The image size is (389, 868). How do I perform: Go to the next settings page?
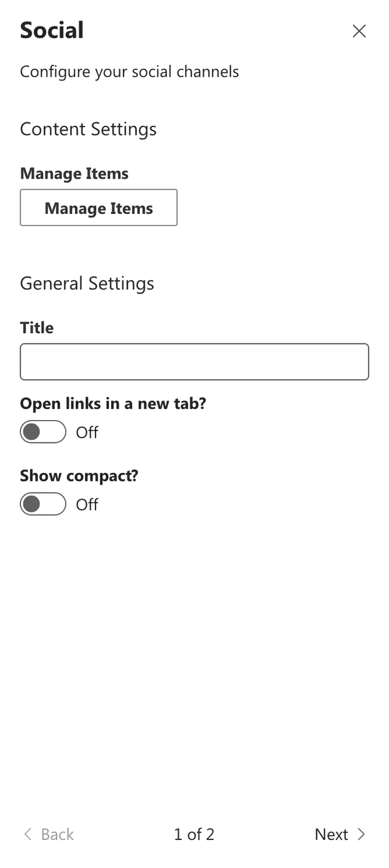click(x=332, y=834)
